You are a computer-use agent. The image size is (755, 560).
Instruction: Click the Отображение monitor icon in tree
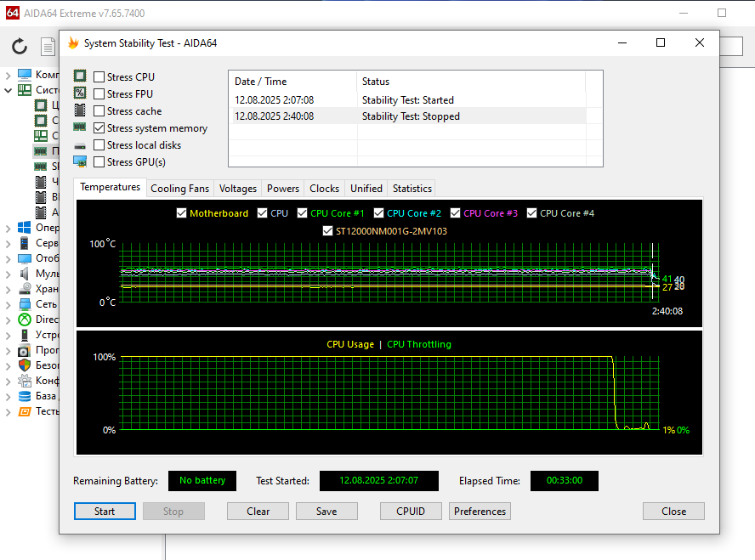point(25,258)
